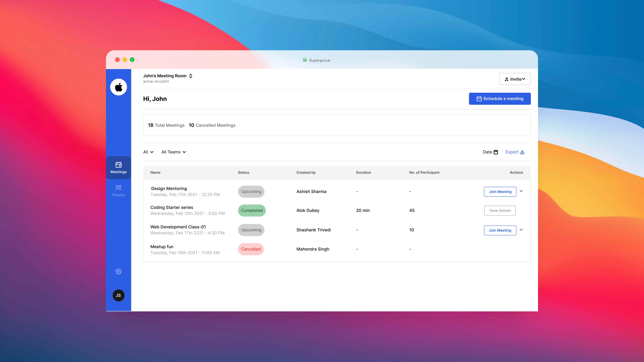
Task: Select Coding Starter series meeting name
Action: tap(172, 208)
